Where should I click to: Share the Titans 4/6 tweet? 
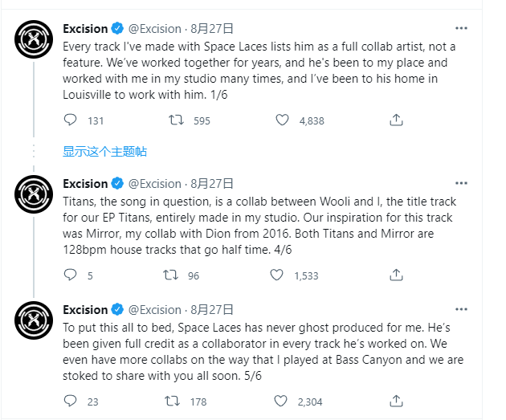tap(396, 275)
